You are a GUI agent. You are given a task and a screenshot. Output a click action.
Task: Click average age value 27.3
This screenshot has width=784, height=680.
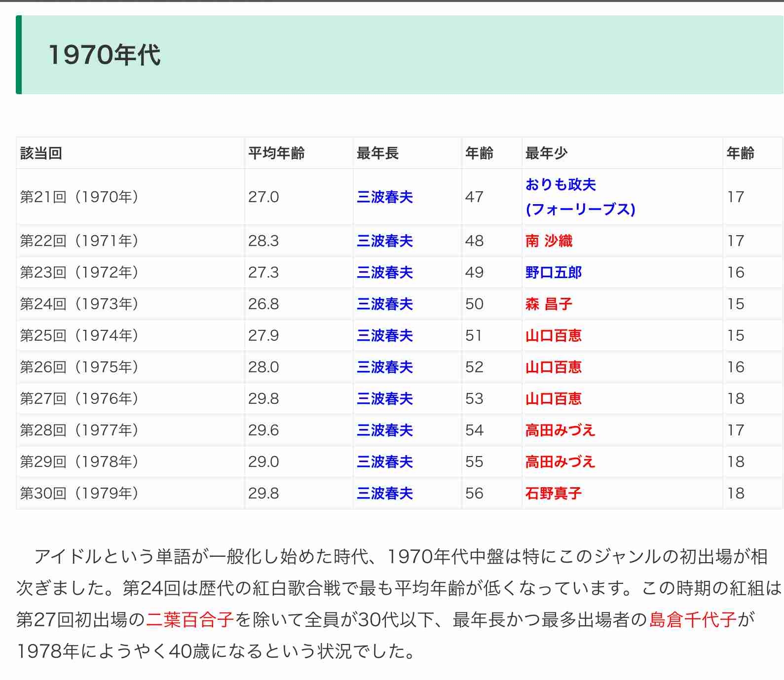pyautogui.click(x=263, y=273)
